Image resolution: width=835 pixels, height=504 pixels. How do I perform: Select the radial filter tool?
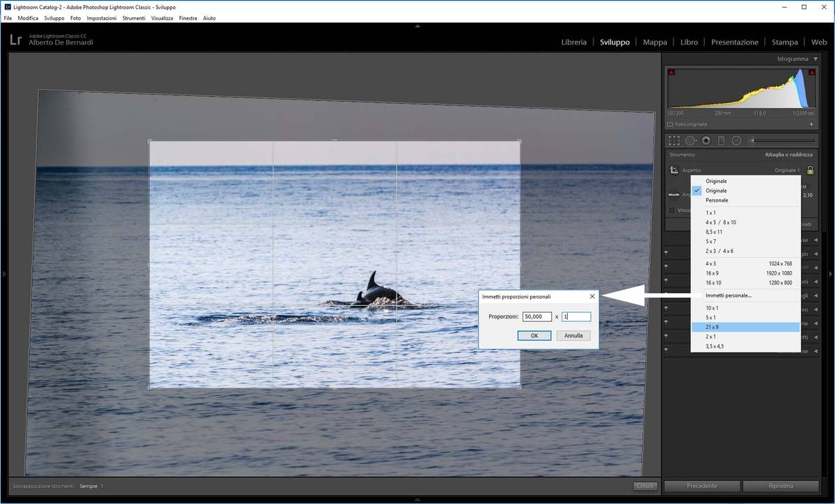point(736,140)
